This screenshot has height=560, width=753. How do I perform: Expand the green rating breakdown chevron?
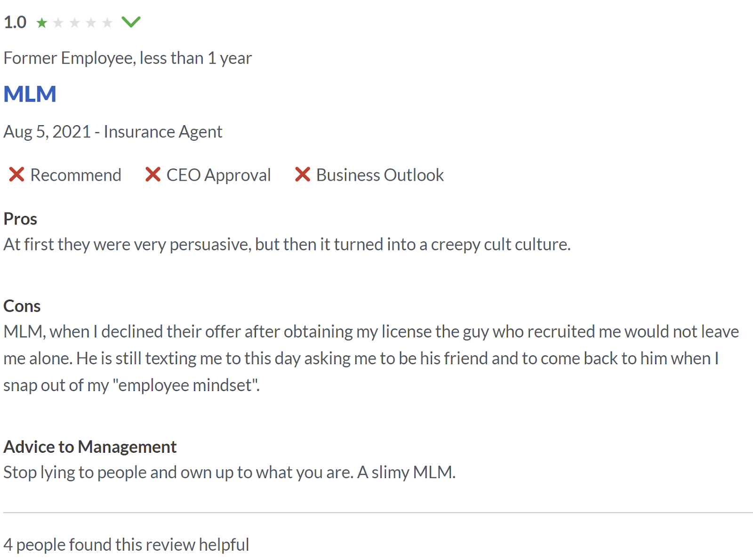(x=131, y=22)
